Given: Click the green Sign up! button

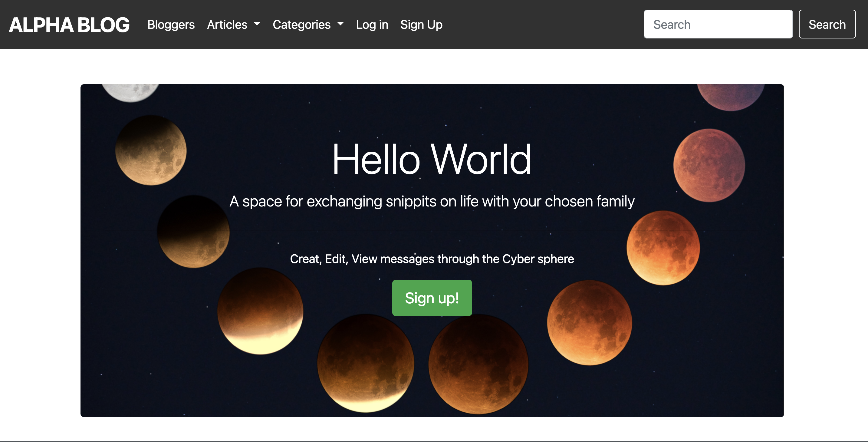Looking at the screenshot, I should point(432,298).
